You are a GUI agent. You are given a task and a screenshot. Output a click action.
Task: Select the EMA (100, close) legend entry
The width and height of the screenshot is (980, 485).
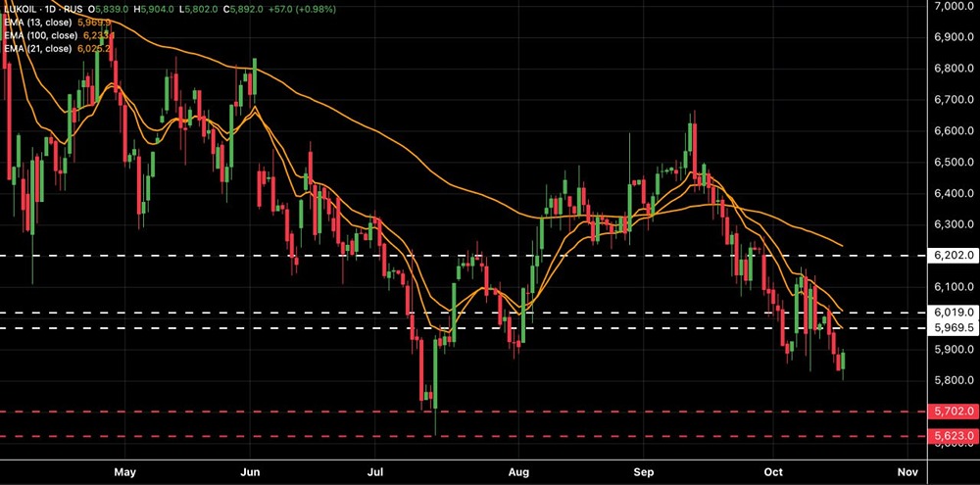(59, 35)
